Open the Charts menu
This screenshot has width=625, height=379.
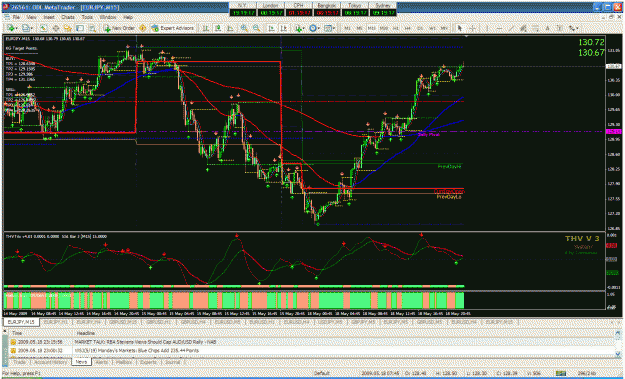click(x=68, y=18)
